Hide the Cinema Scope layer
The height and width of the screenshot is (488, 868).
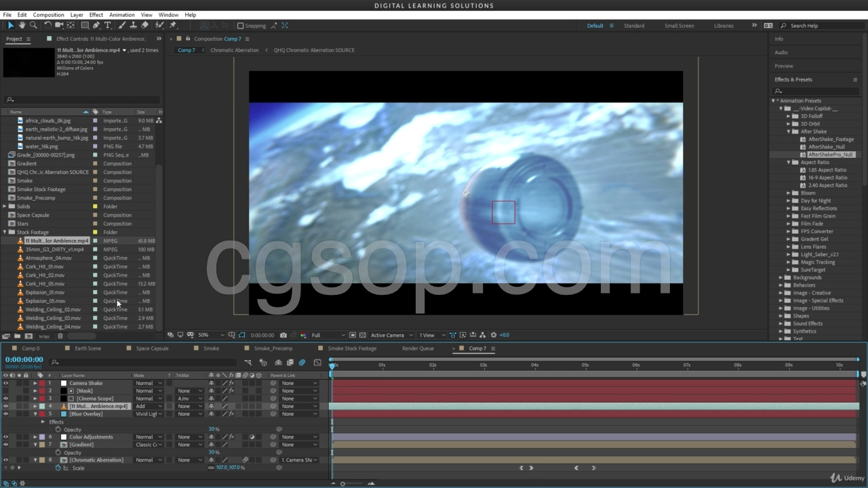coord(5,399)
